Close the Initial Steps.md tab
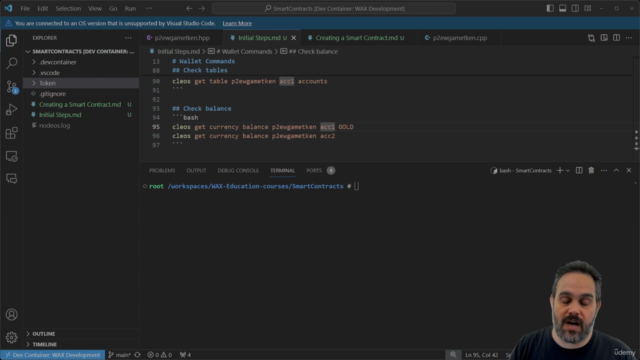The image size is (640, 360). pos(293,38)
